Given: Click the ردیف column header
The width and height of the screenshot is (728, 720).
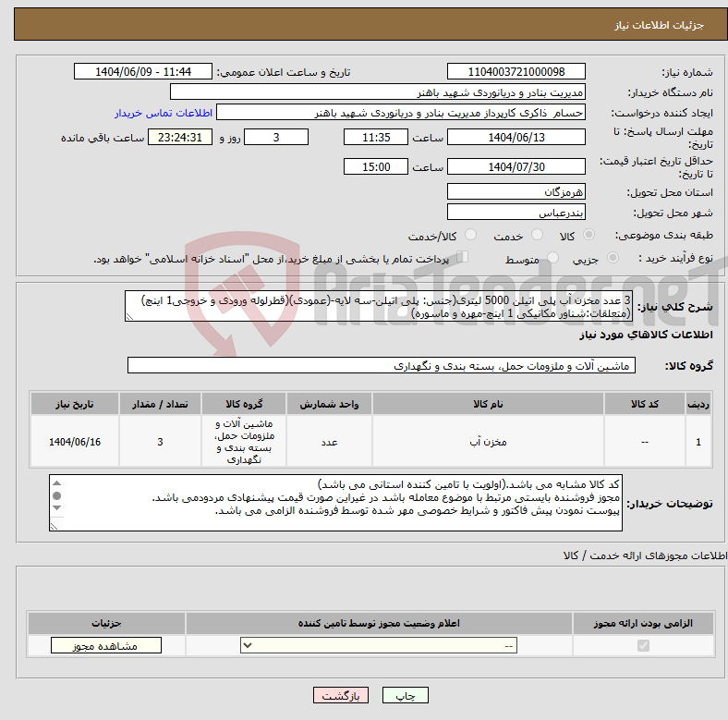Looking at the screenshot, I should pyautogui.click(x=698, y=404).
